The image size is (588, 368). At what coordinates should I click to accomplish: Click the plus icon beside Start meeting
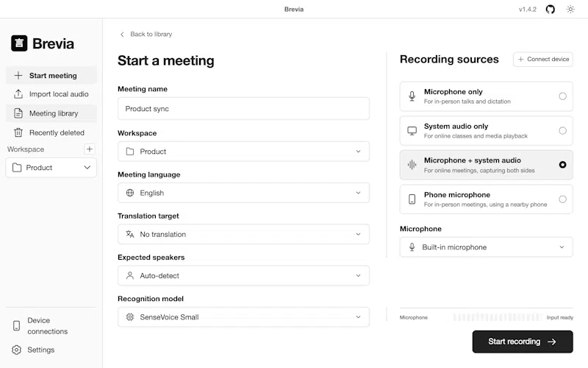click(x=18, y=76)
